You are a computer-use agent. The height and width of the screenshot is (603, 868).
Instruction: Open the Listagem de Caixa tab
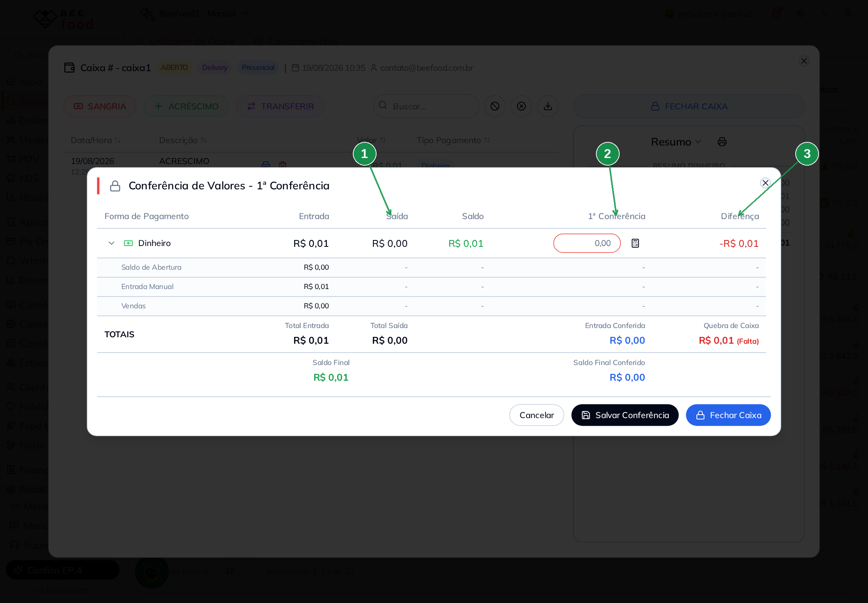coord(185,41)
